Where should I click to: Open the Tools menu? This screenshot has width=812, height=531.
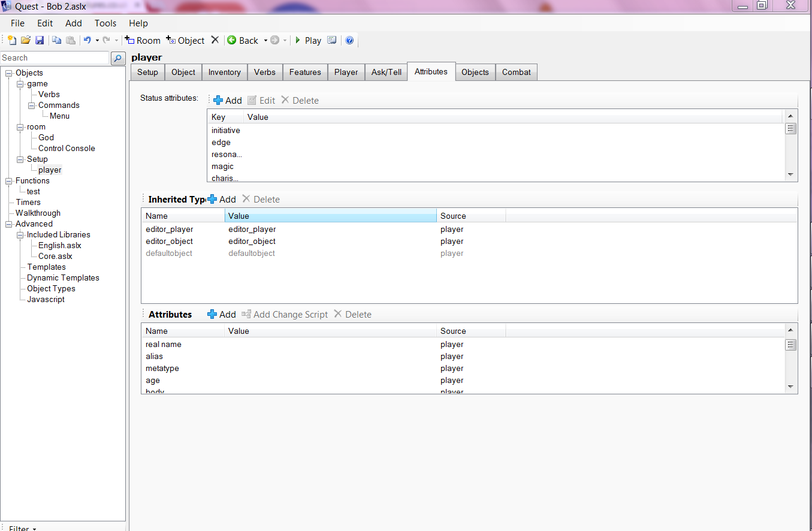[105, 23]
